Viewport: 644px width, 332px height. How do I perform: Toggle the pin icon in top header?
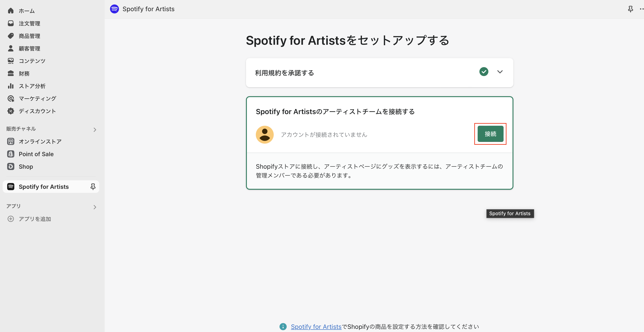(630, 9)
